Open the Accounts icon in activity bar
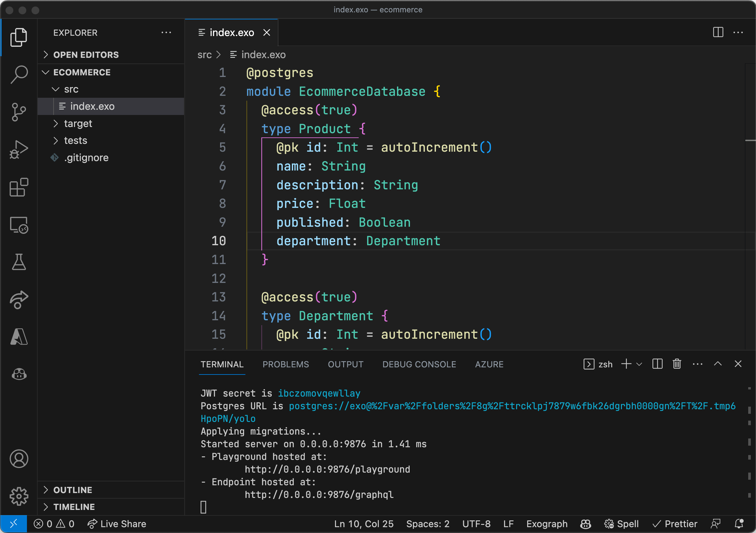756x533 pixels. click(19, 459)
